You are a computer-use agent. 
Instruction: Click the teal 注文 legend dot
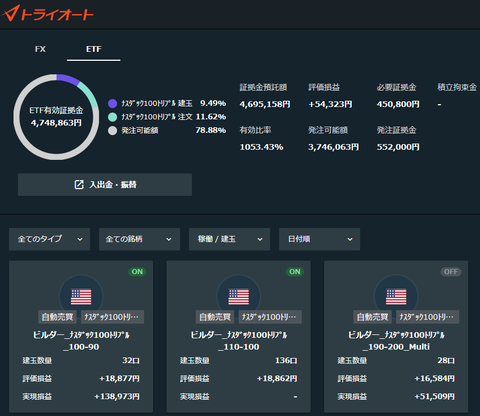tap(113, 117)
